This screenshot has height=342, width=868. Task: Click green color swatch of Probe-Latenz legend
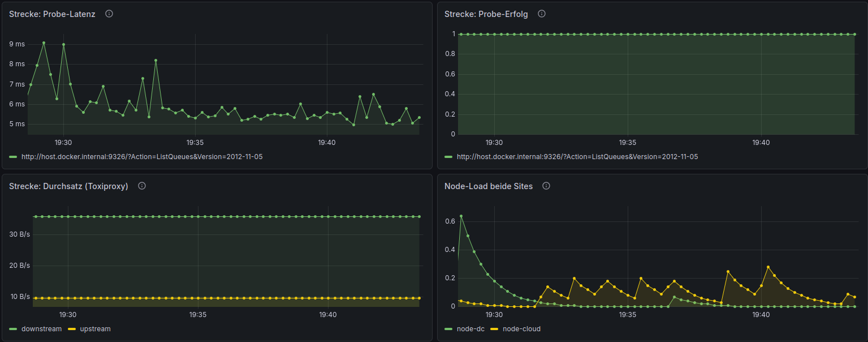[x=13, y=157]
